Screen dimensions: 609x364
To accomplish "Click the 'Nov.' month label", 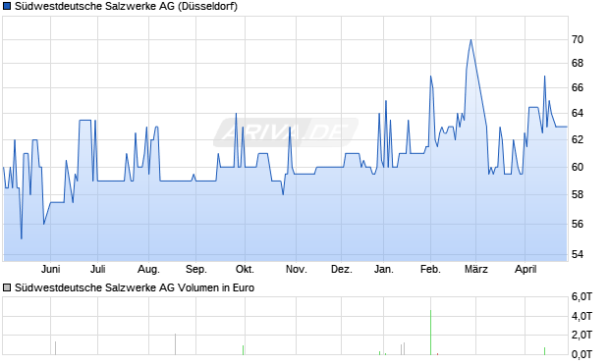I will [296, 269].
